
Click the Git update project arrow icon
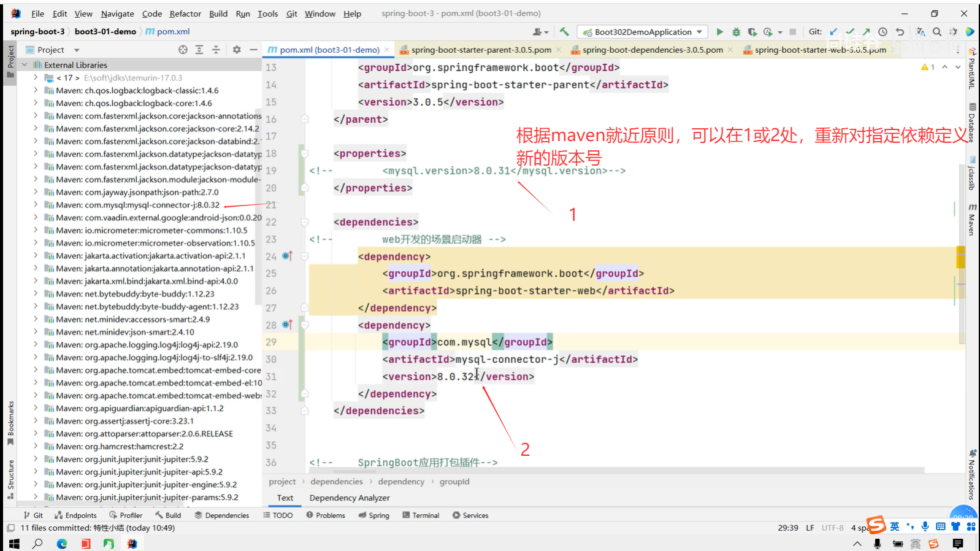click(x=833, y=32)
